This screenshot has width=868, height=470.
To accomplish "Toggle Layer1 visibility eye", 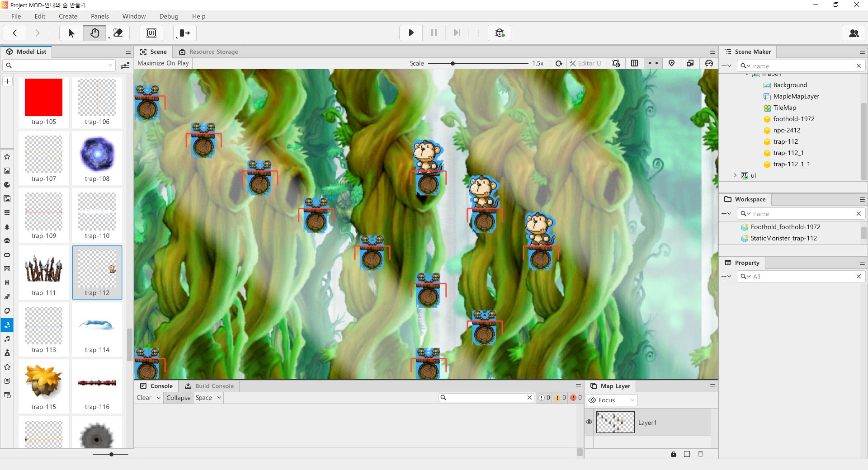I will point(589,422).
